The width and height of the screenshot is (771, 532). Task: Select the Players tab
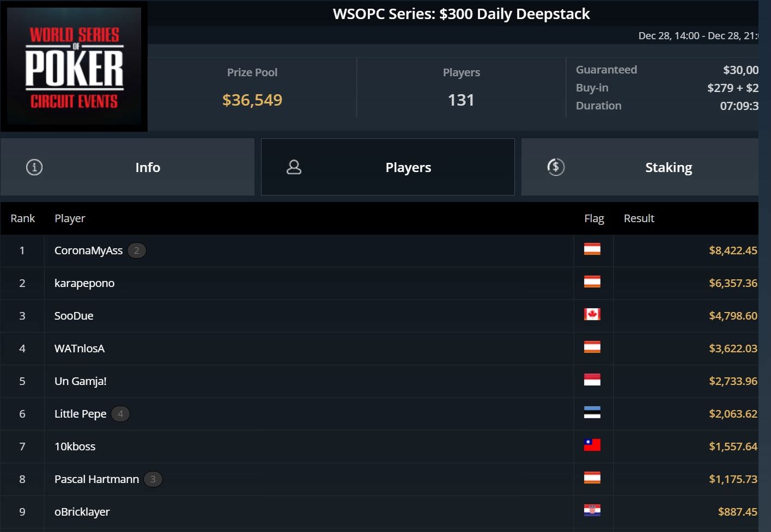pos(388,167)
